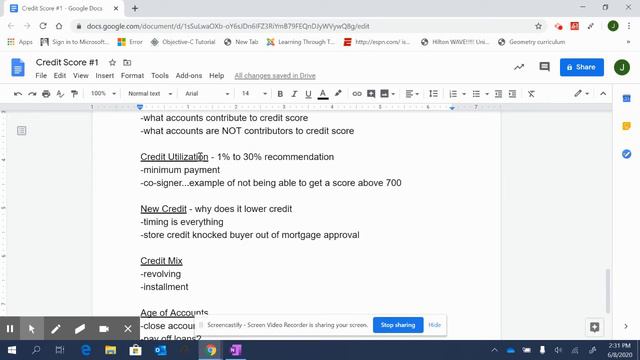Move document to a folder
This screenshot has height=360, width=640.
[x=127, y=62]
